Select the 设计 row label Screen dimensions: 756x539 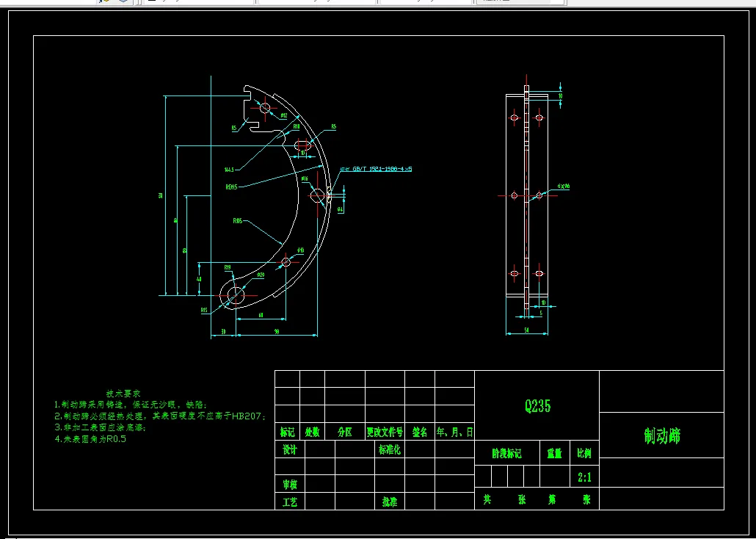[290, 449]
